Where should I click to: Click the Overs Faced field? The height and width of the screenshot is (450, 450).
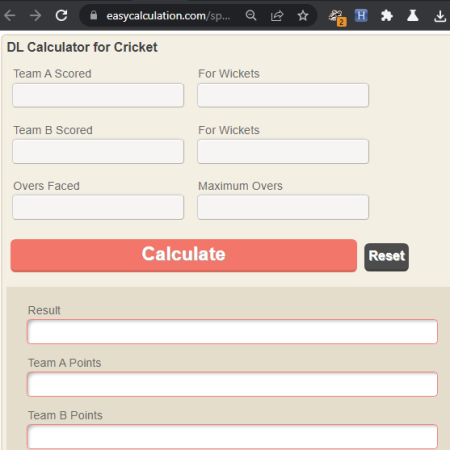[98, 207]
